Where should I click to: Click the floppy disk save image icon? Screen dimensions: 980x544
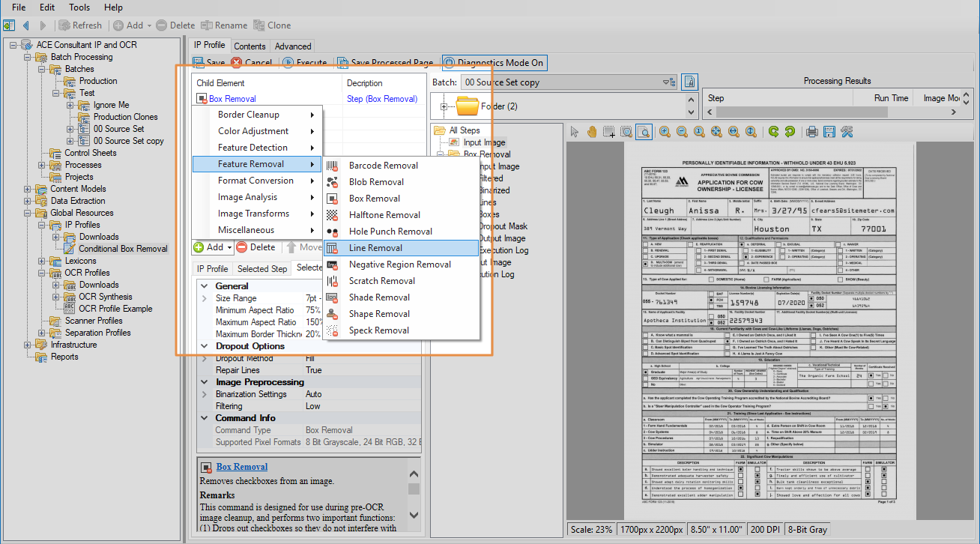click(829, 132)
